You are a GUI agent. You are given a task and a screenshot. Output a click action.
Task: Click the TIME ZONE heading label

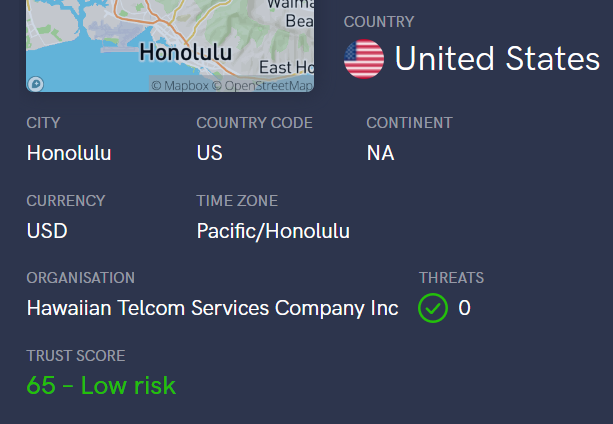(x=237, y=201)
